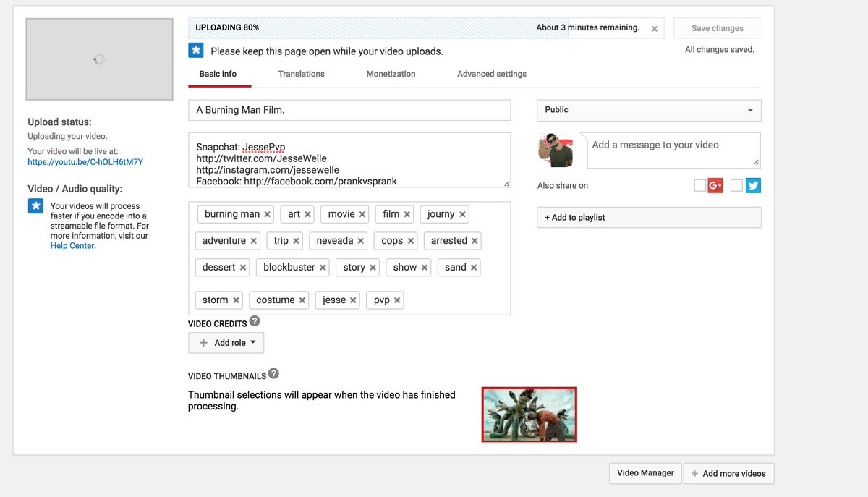Remove the 'adventure' tag
The height and width of the screenshot is (497, 868).
(253, 241)
